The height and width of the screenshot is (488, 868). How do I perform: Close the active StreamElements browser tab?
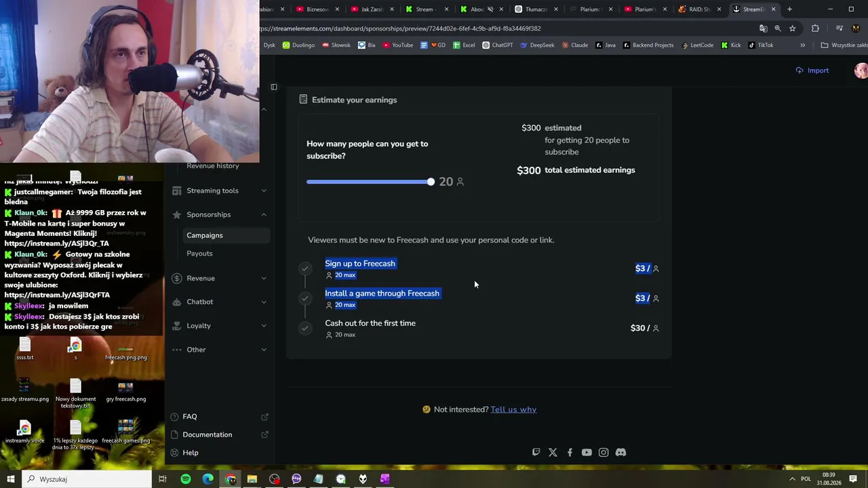tap(773, 9)
